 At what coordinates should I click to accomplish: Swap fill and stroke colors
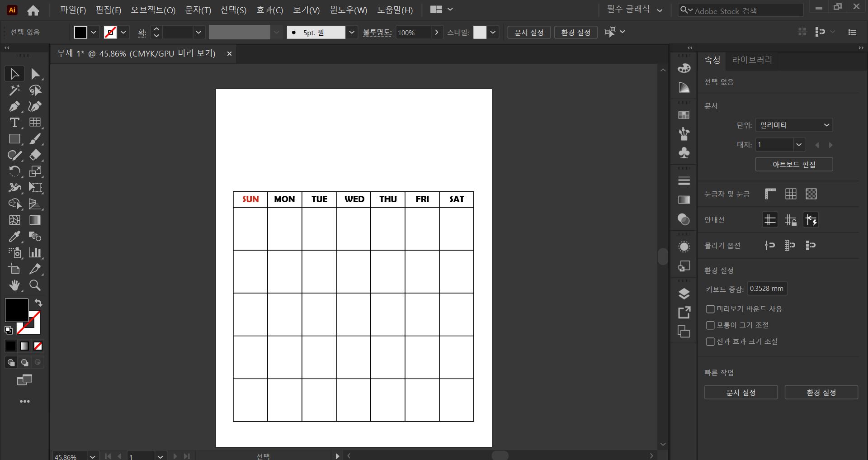click(x=38, y=303)
